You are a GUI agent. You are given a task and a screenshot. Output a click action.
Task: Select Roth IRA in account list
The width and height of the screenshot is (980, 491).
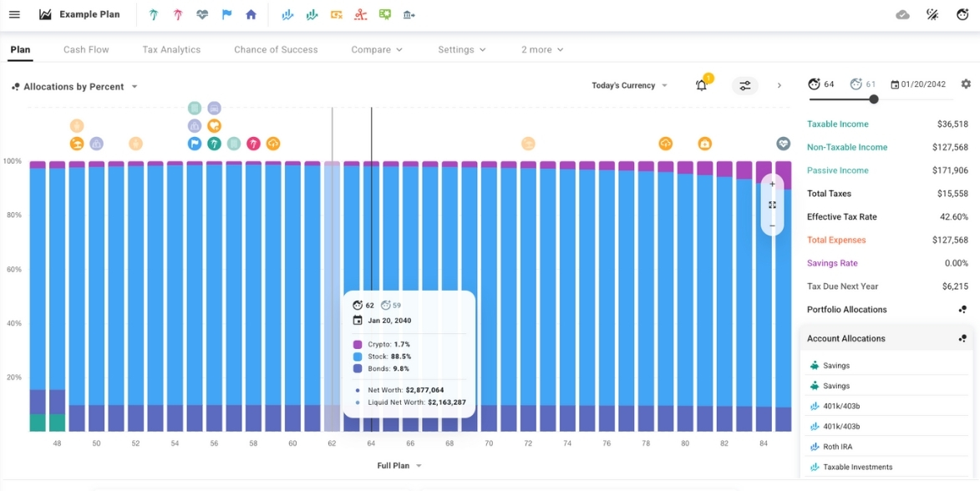point(836,447)
